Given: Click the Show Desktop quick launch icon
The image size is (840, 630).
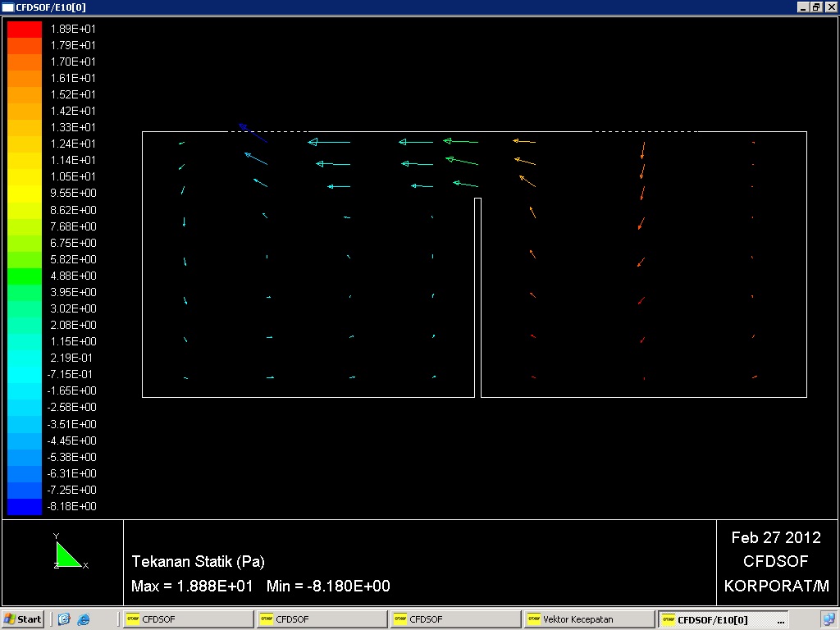Looking at the screenshot, I should (x=64, y=619).
